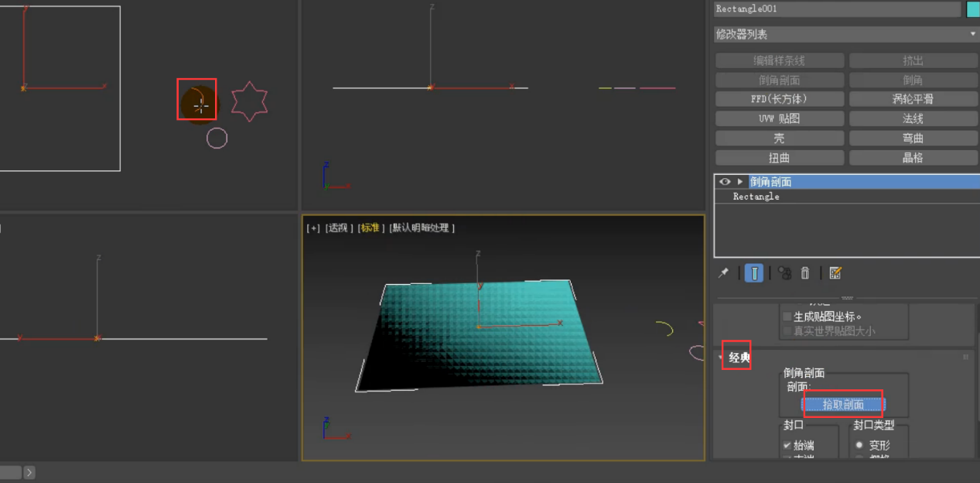Expand 倒角剖面 modifier sub-levels arrow
980x483 pixels.
(x=740, y=182)
